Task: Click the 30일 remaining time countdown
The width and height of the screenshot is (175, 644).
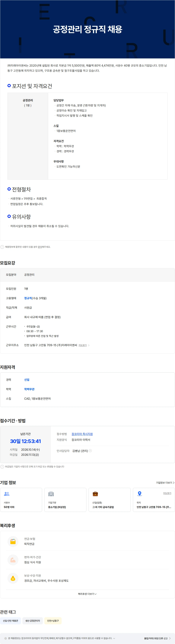Action: tap(25, 441)
